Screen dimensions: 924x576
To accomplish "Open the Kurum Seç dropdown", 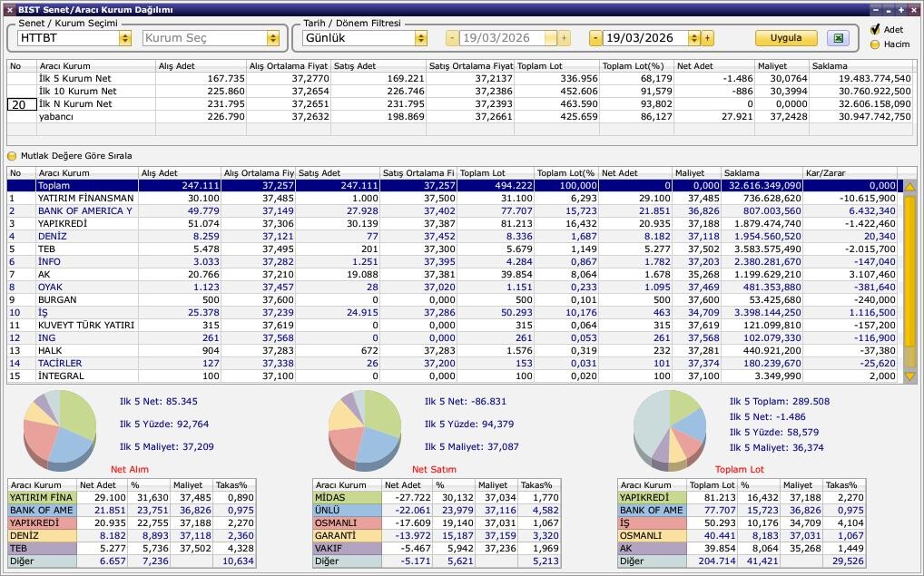I will click(x=273, y=38).
